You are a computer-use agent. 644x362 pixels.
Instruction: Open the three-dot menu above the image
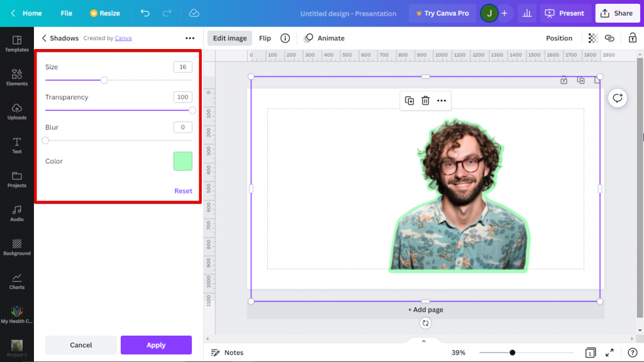(441, 101)
